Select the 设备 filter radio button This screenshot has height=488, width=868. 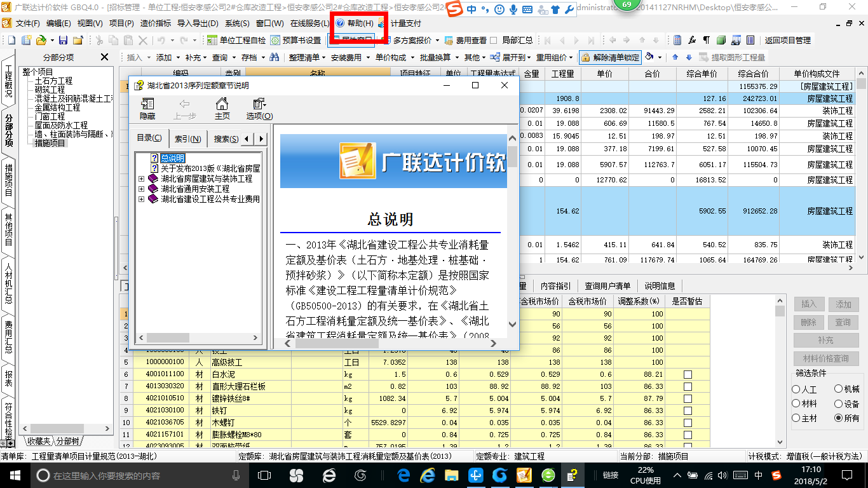click(839, 403)
